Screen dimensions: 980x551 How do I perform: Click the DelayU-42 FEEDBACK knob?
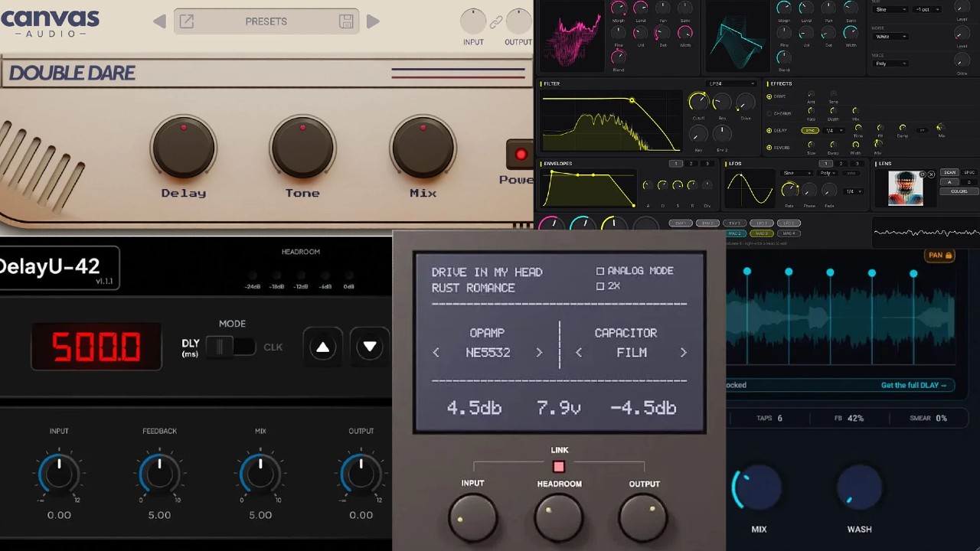click(x=159, y=474)
